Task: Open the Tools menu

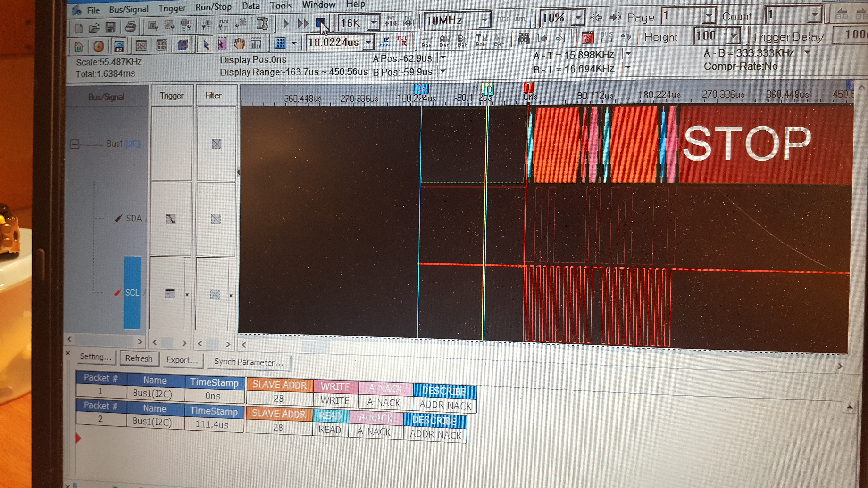Action: tap(281, 5)
